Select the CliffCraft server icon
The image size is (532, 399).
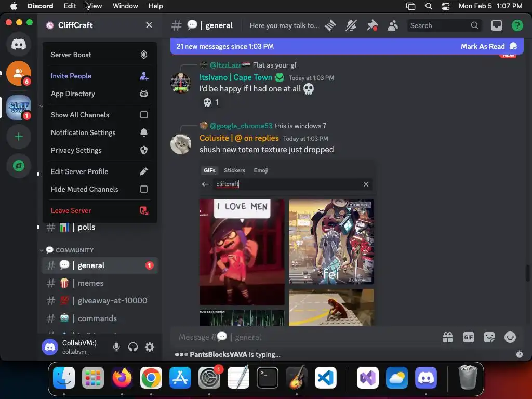[x=19, y=108]
